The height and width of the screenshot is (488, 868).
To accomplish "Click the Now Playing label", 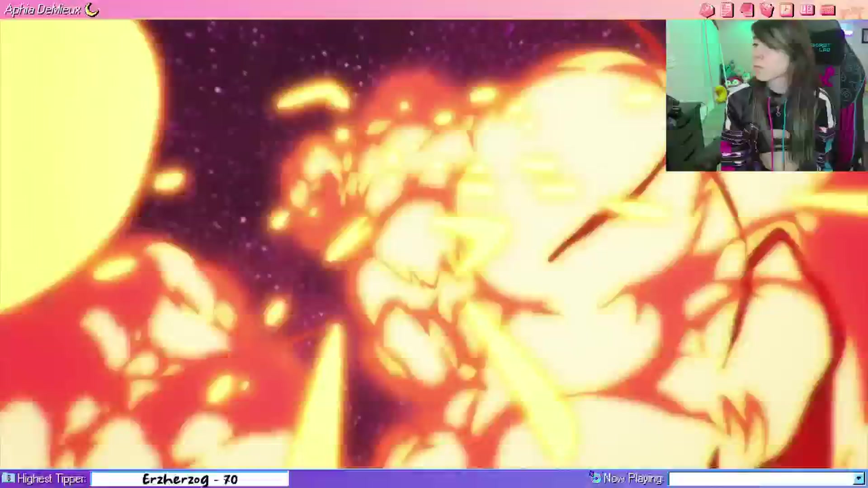I will (x=633, y=478).
